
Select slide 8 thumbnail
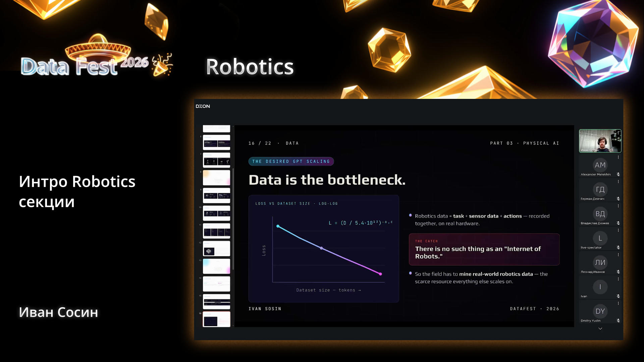click(216, 178)
